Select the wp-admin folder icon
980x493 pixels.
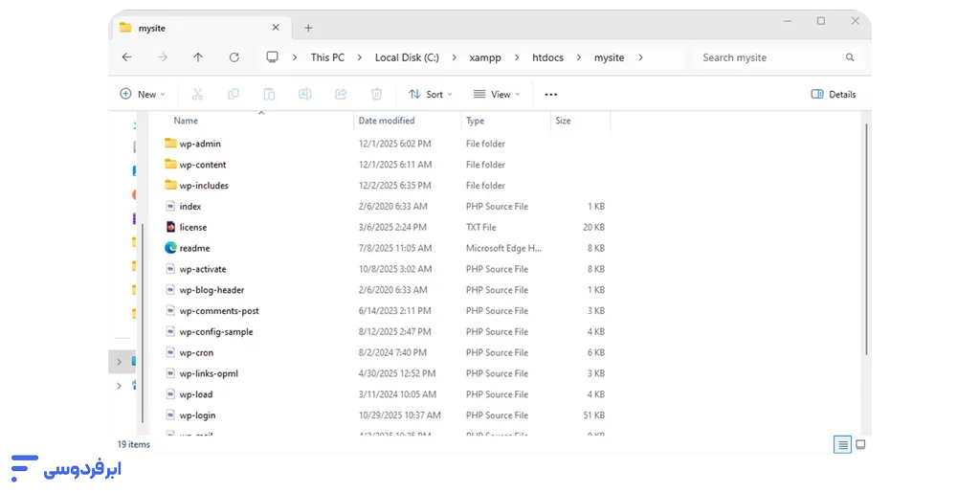[x=170, y=143]
